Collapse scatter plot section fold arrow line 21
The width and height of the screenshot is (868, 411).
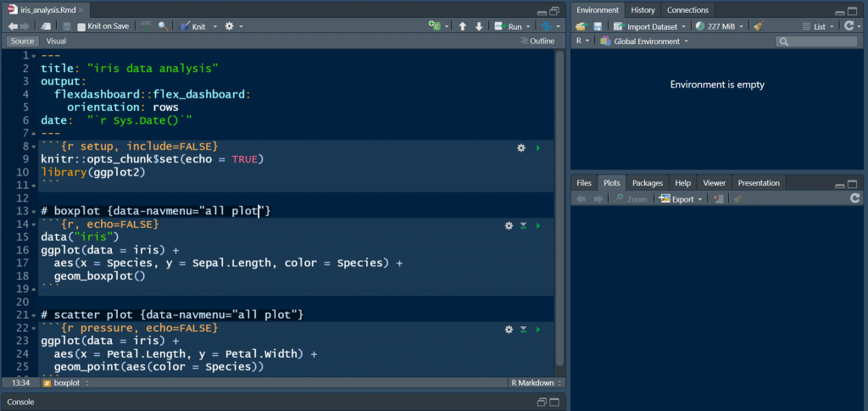[33, 315]
